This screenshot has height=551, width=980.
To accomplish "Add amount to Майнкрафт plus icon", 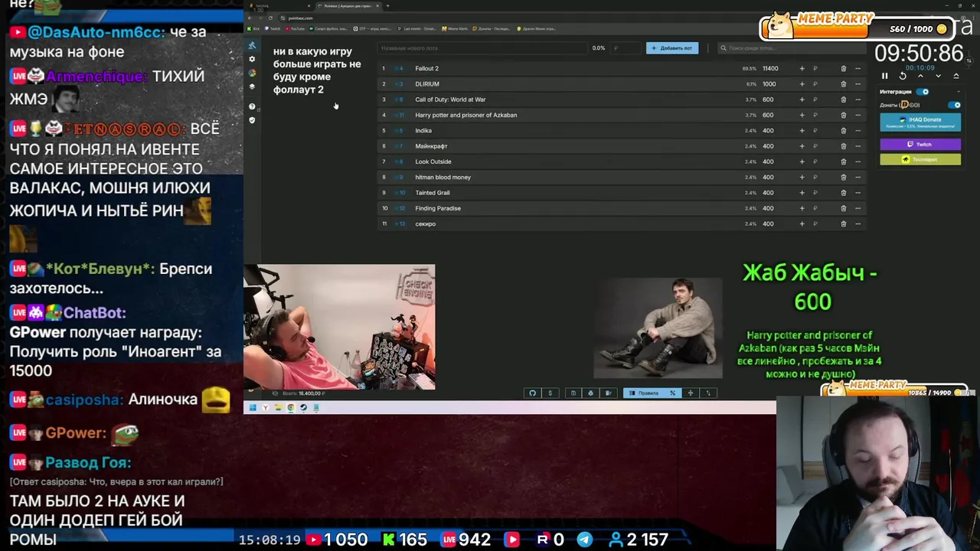I will pyautogui.click(x=802, y=146).
